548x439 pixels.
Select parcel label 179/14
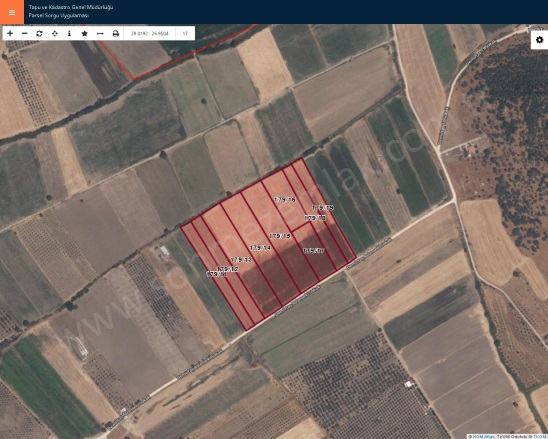(x=260, y=248)
